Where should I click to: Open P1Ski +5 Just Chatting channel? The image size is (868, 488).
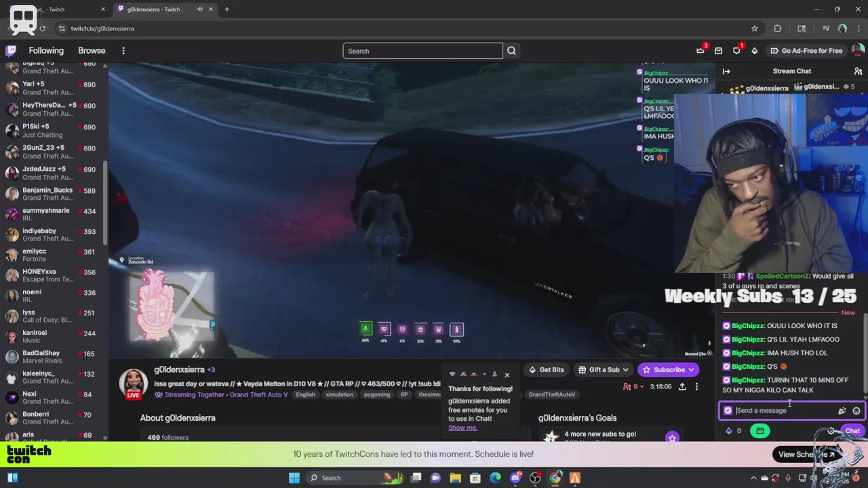(53, 130)
